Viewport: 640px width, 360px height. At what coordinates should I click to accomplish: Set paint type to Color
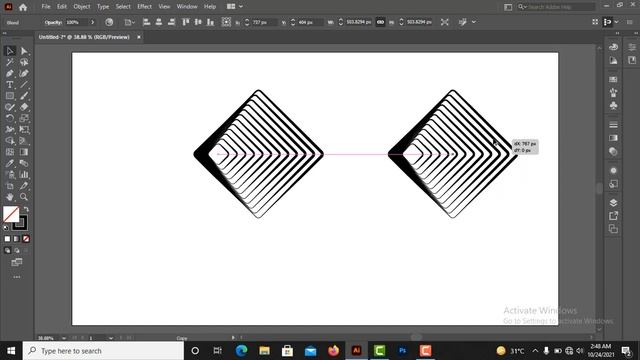[7, 239]
